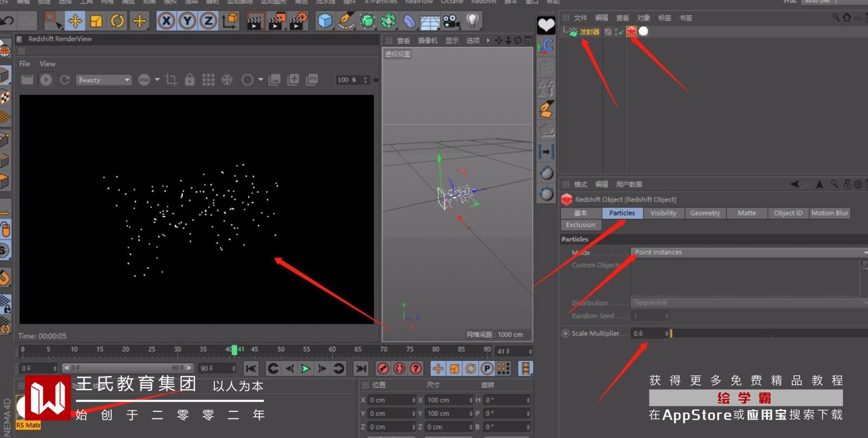Image resolution: width=868 pixels, height=438 pixels.
Task: Toggle the emitter's editor visibility dots
Action: point(616,31)
